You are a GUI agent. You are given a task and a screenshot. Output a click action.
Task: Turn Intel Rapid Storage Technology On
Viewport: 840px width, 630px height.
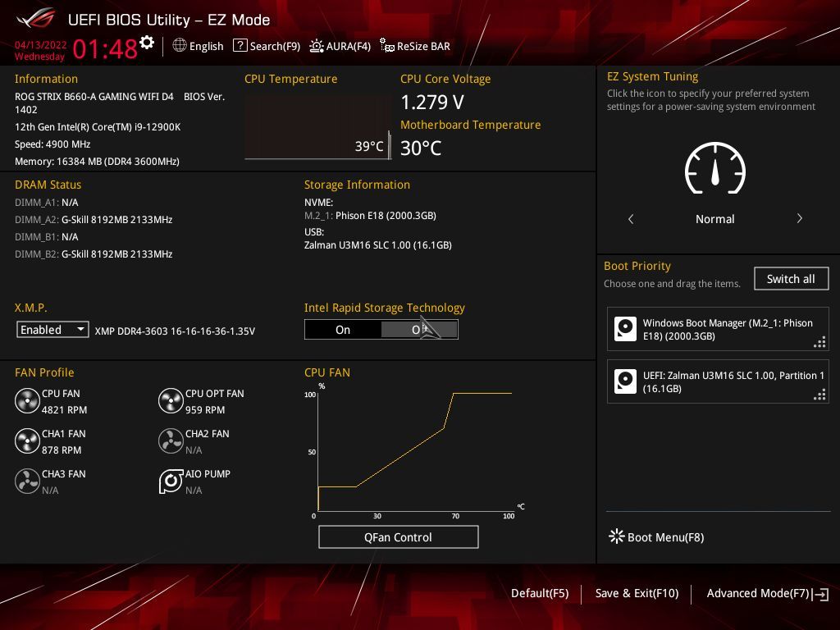(343, 330)
